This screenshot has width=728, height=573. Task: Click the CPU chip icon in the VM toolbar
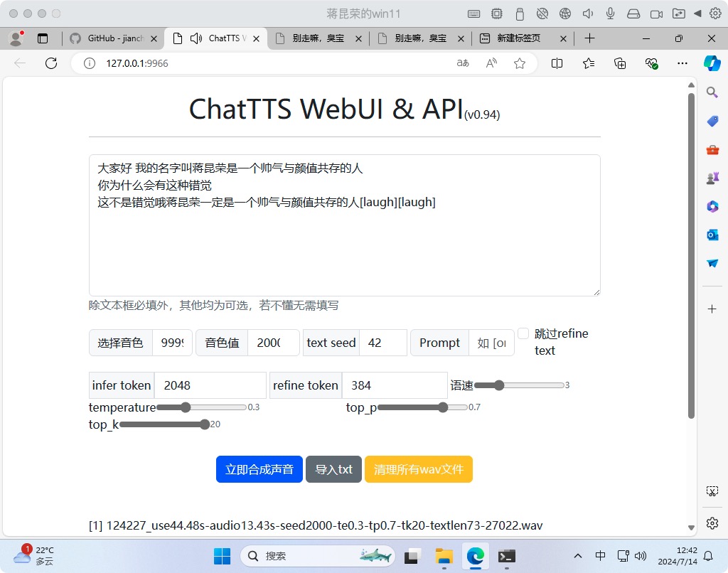(497, 14)
